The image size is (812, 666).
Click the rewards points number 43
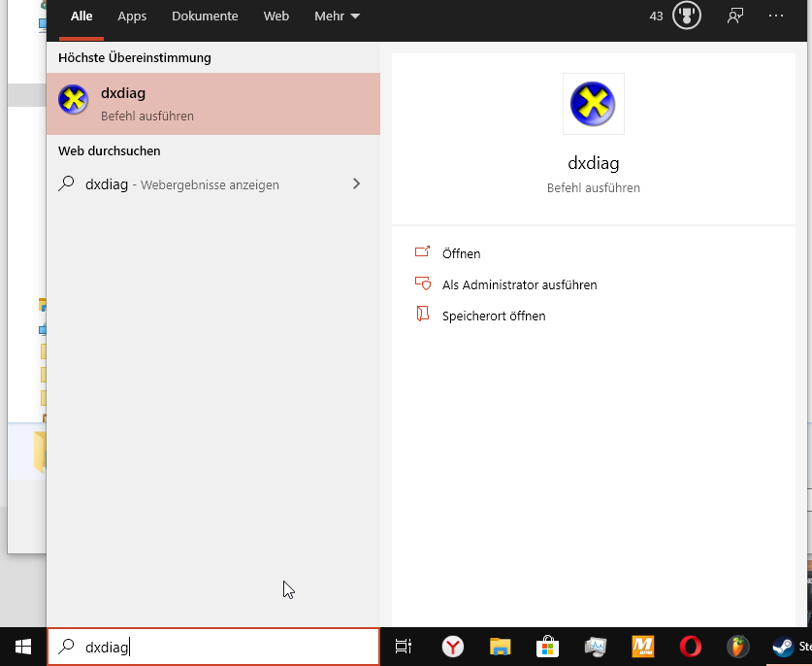[656, 17]
